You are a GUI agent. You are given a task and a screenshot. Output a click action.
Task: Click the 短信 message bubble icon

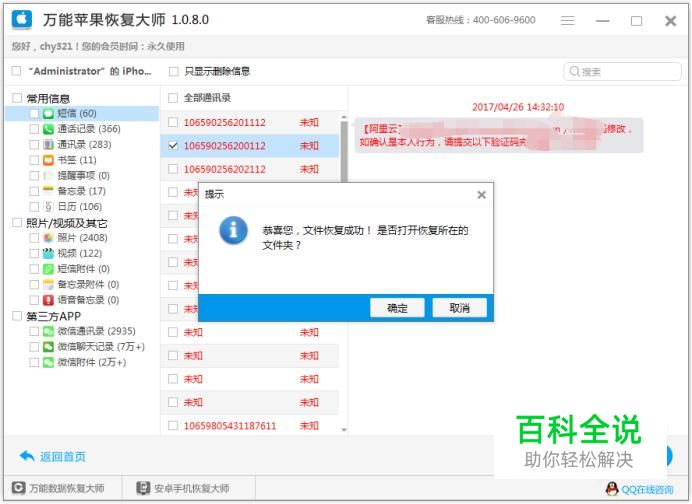point(48,113)
